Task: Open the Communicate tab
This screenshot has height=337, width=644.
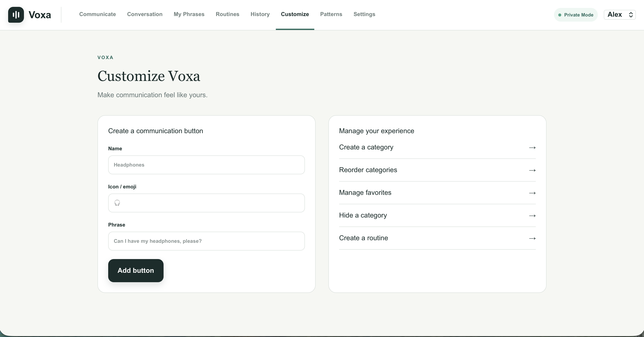Action: coord(97,14)
